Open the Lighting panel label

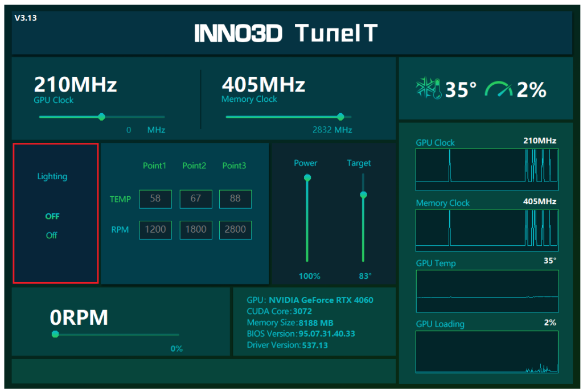click(x=52, y=176)
